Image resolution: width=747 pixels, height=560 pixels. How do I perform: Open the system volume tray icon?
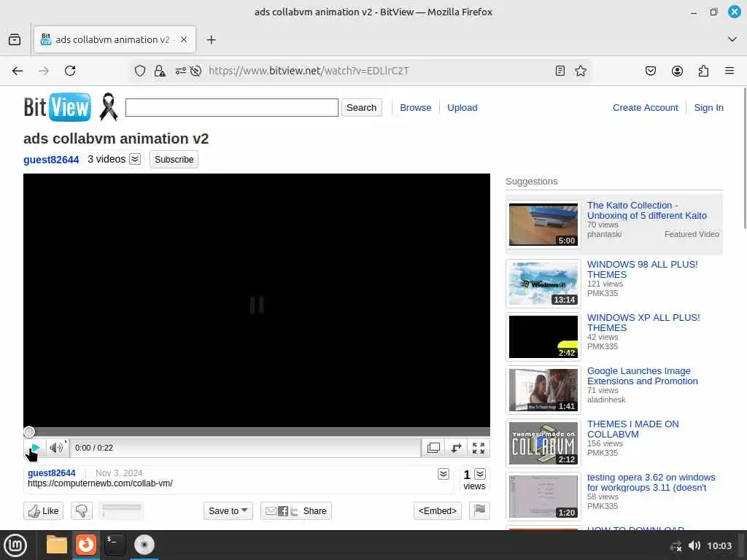tap(694, 545)
